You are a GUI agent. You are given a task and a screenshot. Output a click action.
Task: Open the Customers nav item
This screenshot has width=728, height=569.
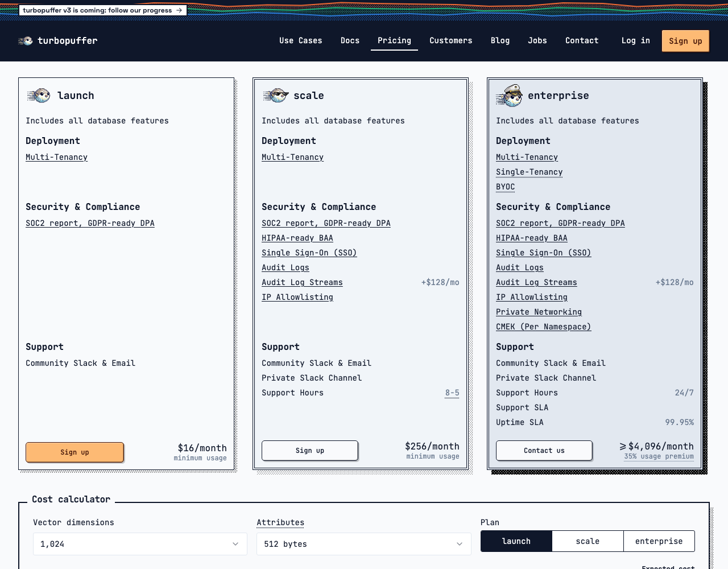[x=451, y=40]
